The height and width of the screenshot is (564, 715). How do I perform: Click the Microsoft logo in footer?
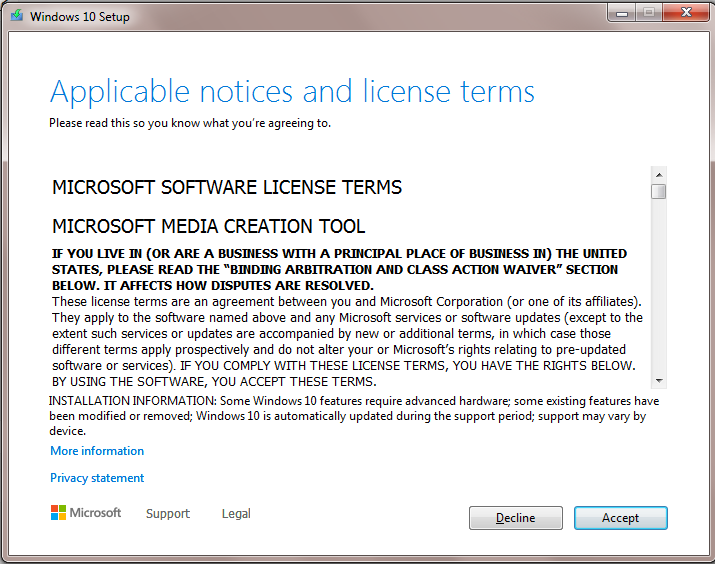coord(86,512)
